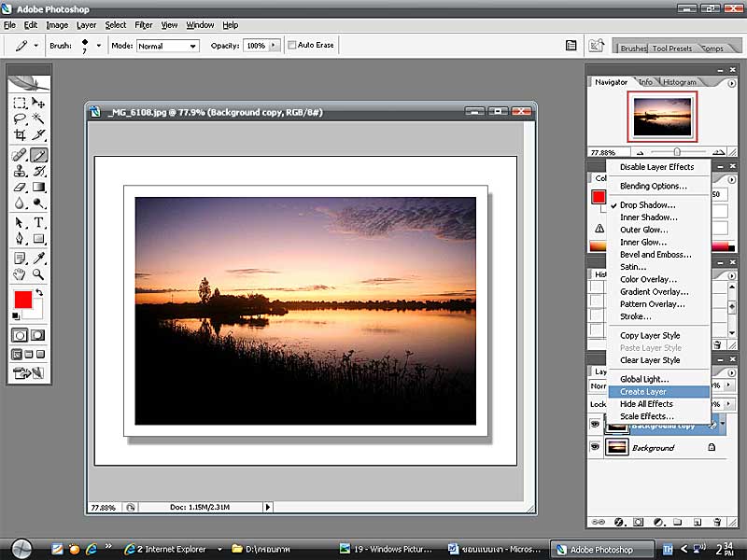Jump to ImageReady button
This screenshot has width=747, height=560.
pos(29,373)
